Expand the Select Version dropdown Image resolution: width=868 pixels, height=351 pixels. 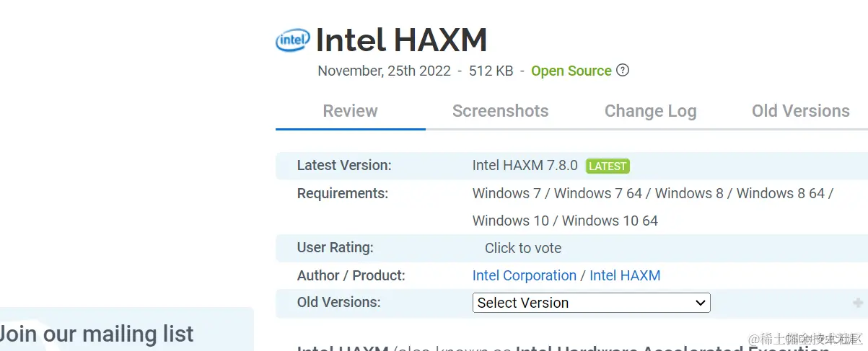pos(591,303)
